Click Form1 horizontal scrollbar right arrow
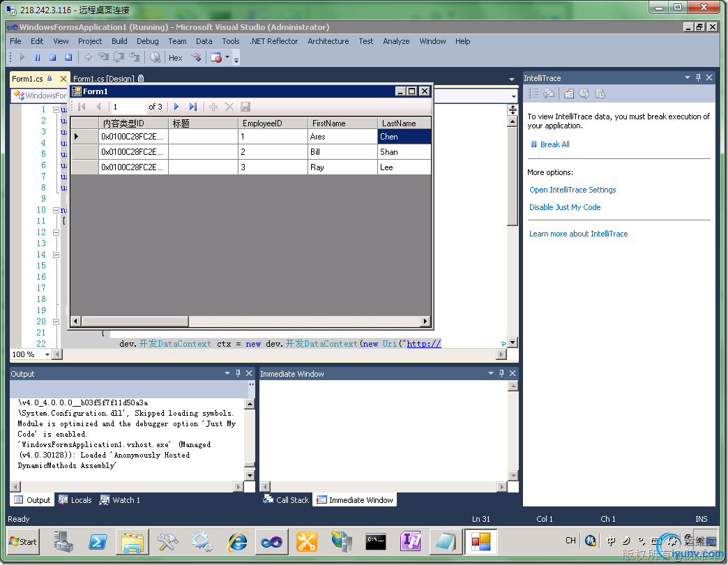This screenshot has height=565, width=728. (x=425, y=321)
